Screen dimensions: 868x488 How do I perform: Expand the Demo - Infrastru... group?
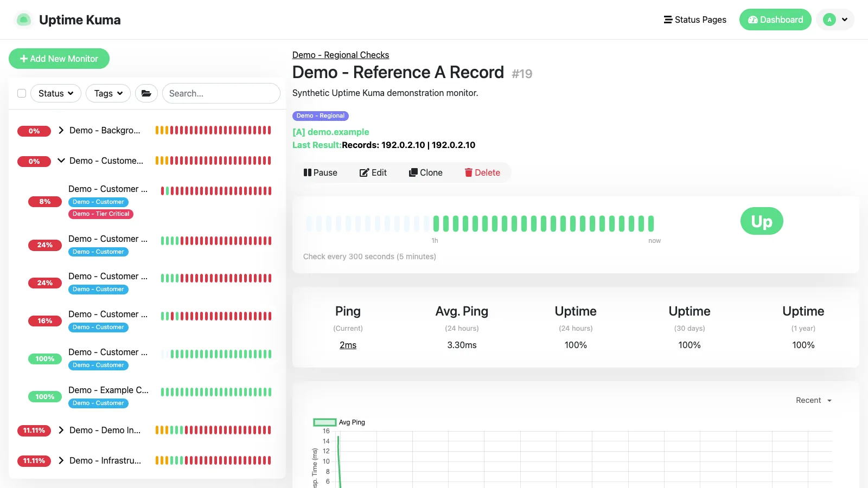tap(61, 460)
